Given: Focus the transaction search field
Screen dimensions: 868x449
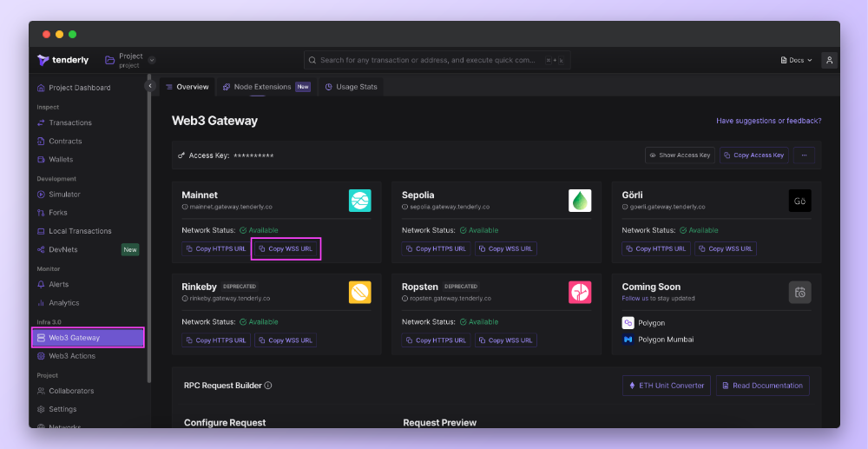Looking at the screenshot, I should pos(430,60).
